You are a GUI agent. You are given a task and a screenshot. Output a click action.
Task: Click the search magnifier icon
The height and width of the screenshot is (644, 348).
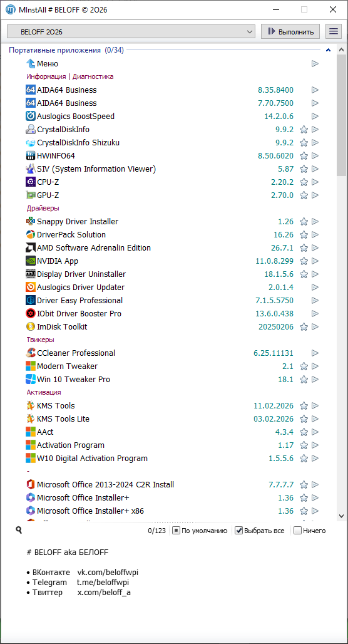click(19, 530)
